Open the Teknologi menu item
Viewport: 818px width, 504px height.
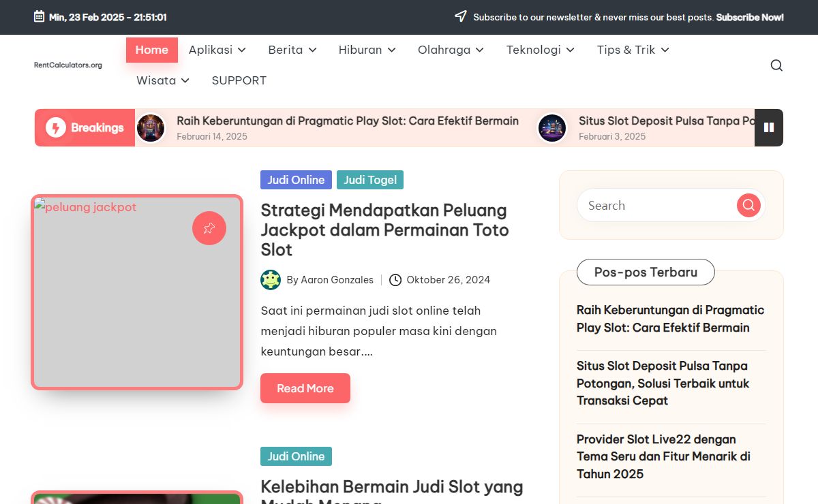click(534, 50)
